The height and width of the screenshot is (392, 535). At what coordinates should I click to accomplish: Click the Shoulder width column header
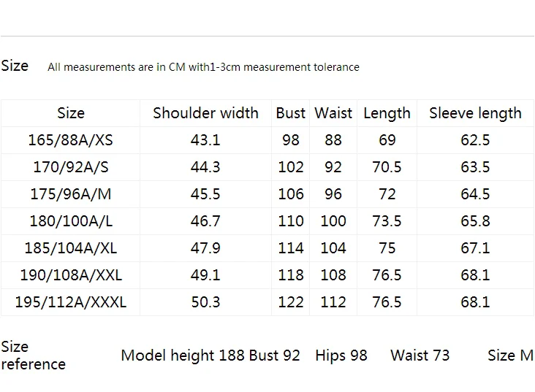pos(205,113)
